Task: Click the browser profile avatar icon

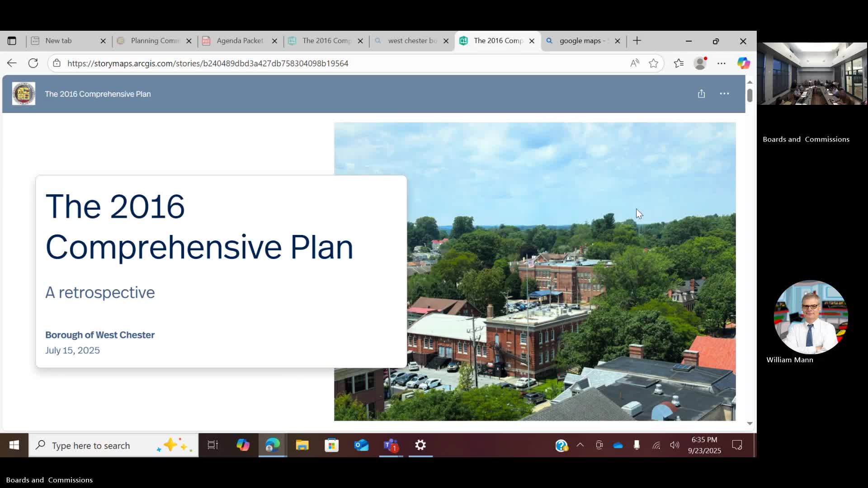Action: pos(700,63)
